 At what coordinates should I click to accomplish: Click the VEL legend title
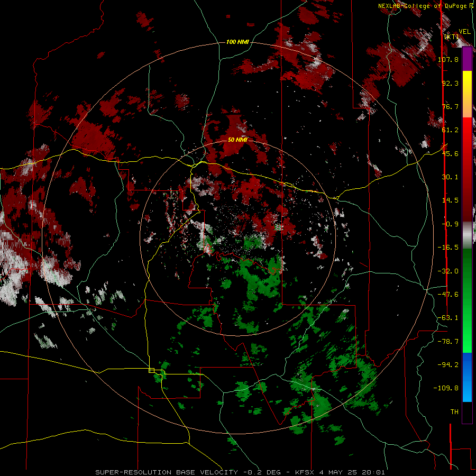pyautogui.click(x=465, y=31)
